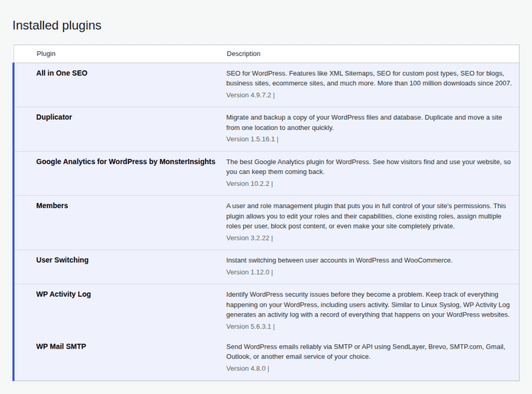532x394 pixels.
Task: Click the WP Activity Log security description
Action: pyautogui.click(x=368, y=305)
